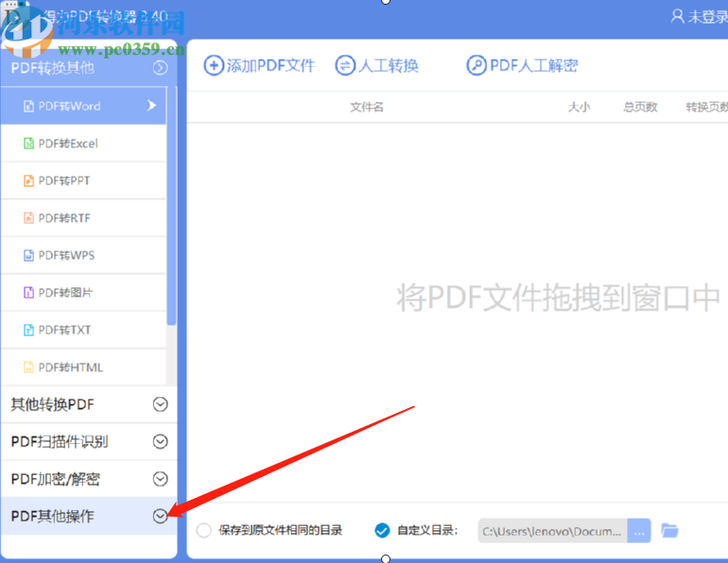Image resolution: width=728 pixels, height=563 pixels.
Task: Expand the PDF扫描件识别 section chevron
Action: [x=160, y=441]
